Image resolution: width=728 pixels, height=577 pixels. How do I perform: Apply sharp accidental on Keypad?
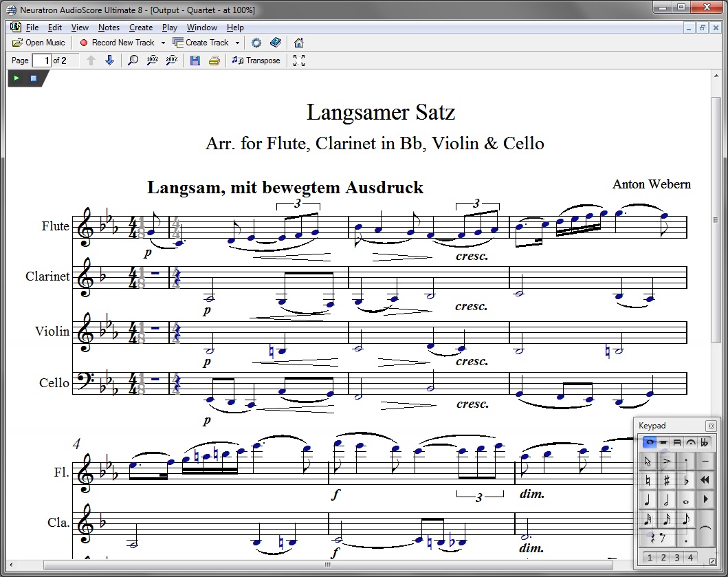(667, 480)
